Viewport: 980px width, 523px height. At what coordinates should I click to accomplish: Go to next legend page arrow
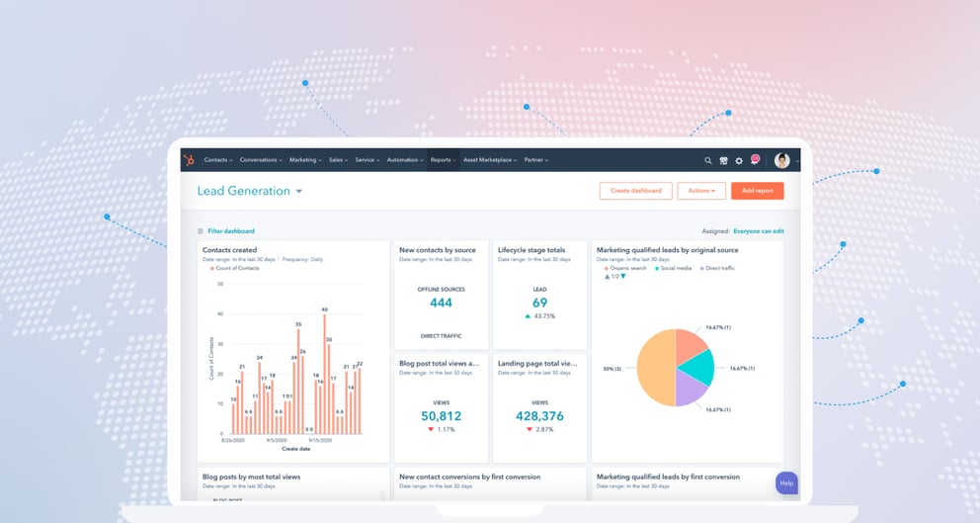point(623,276)
